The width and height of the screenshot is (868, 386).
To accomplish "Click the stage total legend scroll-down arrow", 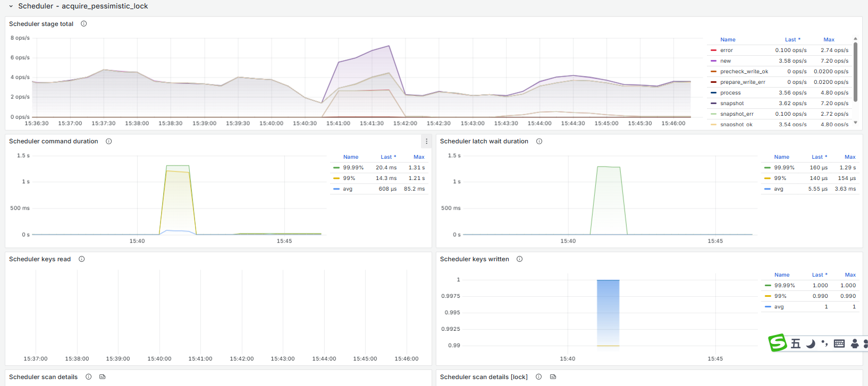I will pyautogui.click(x=855, y=123).
